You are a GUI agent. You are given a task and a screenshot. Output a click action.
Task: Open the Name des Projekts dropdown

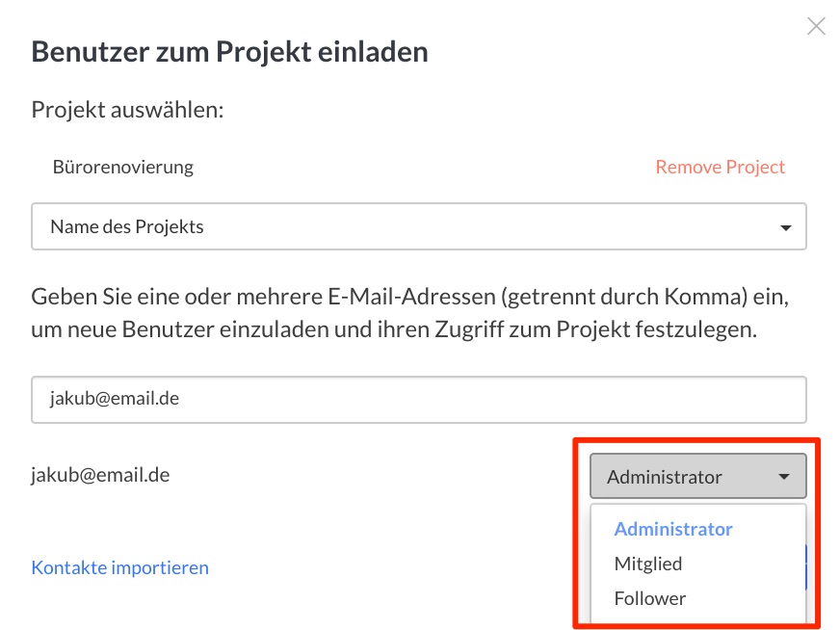[419, 226]
